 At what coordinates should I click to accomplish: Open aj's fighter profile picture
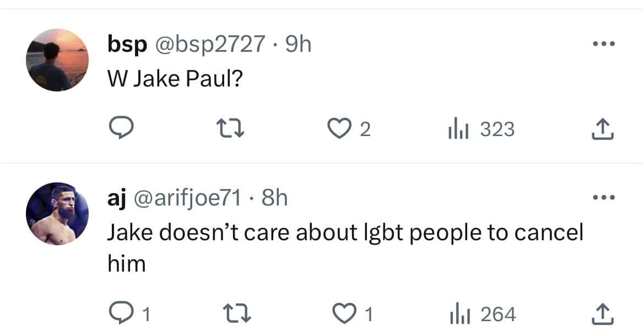(57, 213)
